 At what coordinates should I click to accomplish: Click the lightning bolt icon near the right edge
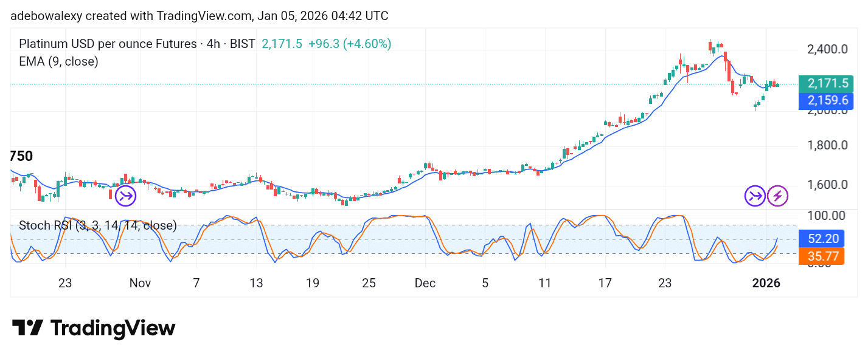click(x=777, y=196)
